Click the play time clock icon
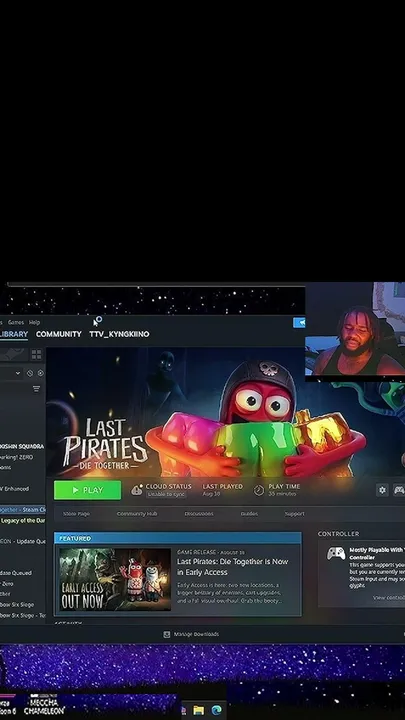Viewport: 405px width, 720px height. tap(259, 490)
